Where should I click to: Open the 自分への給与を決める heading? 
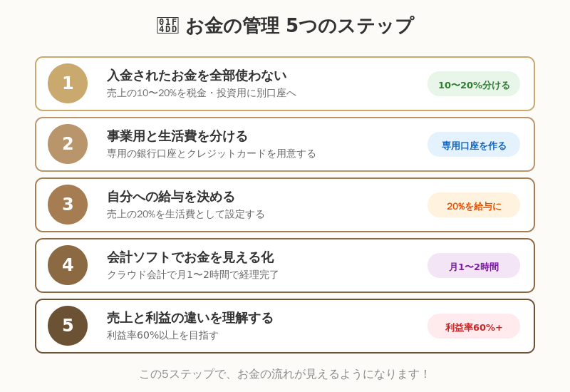click(171, 197)
